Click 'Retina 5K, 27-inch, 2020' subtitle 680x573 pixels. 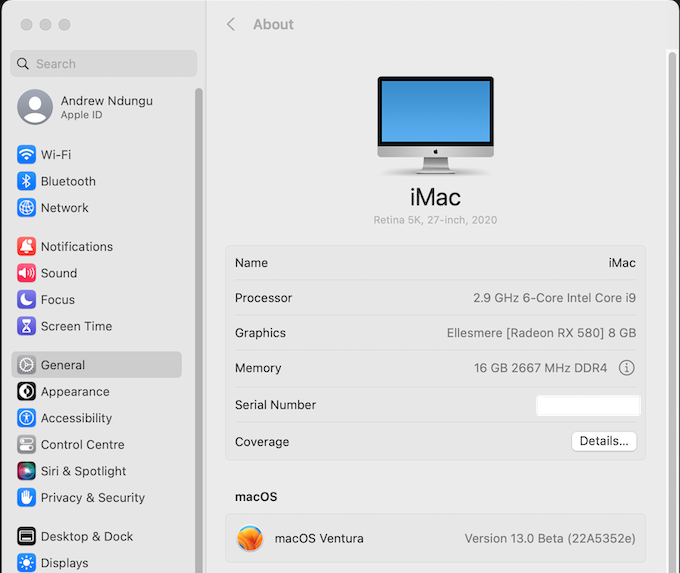[435, 220]
